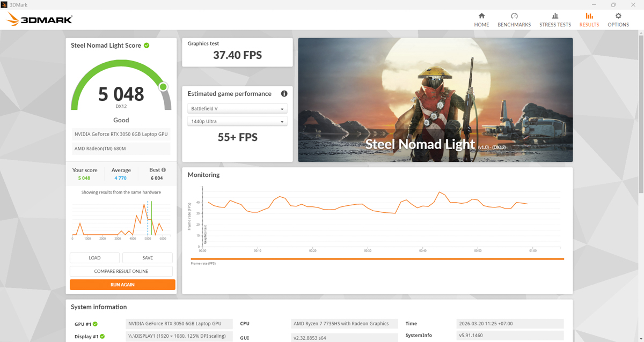
Task: Switch to the Results tab
Action: (x=589, y=19)
